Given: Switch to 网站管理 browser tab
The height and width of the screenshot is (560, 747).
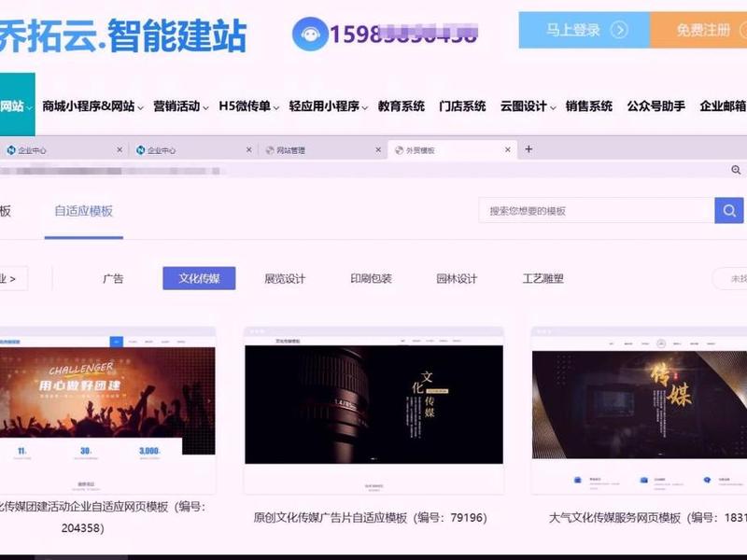Looking at the screenshot, I should (322, 150).
